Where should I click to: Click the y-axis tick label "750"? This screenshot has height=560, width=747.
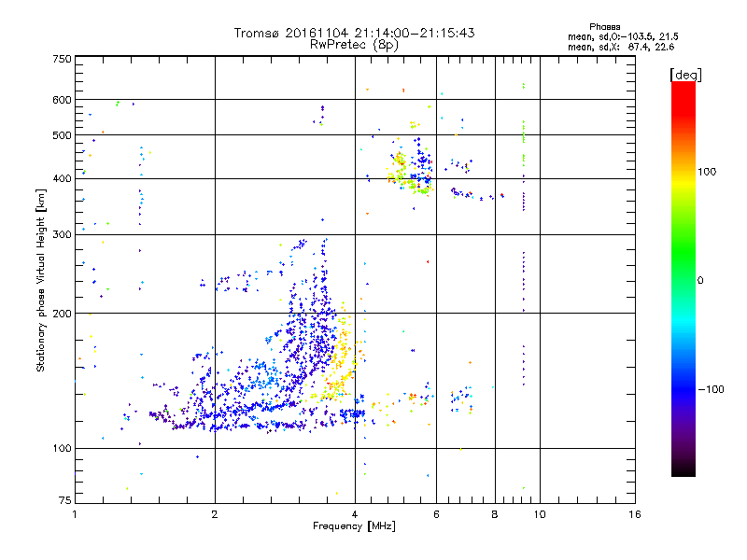(x=63, y=59)
